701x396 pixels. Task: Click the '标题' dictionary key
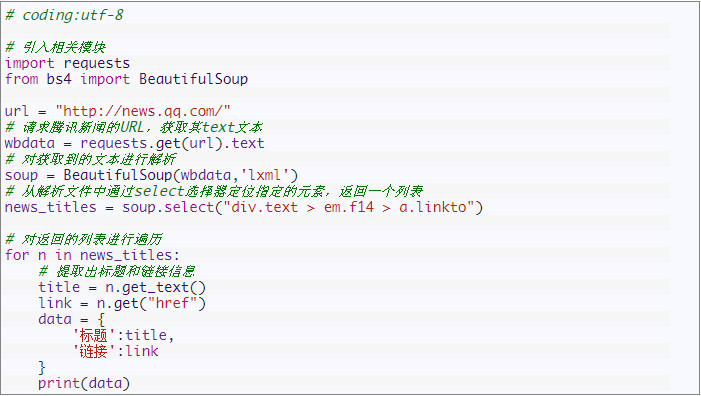(x=93, y=335)
